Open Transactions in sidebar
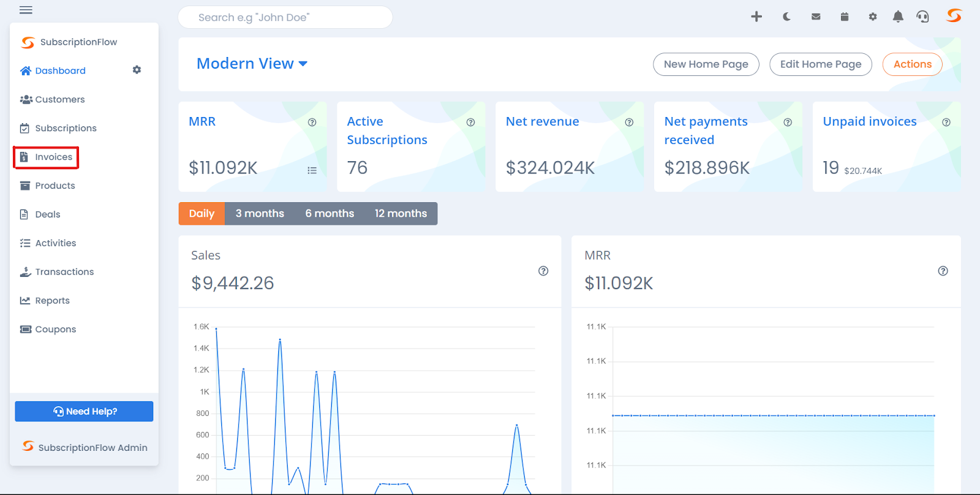The width and height of the screenshot is (980, 495). (x=56, y=272)
